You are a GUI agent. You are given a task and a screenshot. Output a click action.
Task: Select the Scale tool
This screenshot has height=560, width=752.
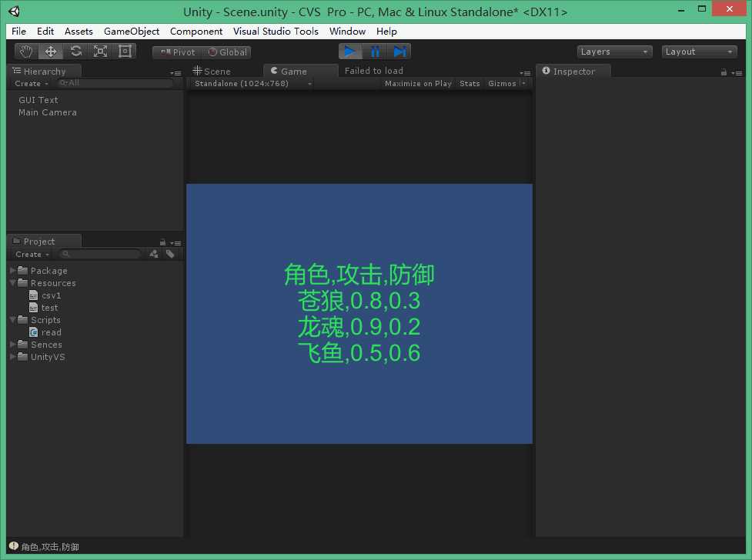[100, 52]
